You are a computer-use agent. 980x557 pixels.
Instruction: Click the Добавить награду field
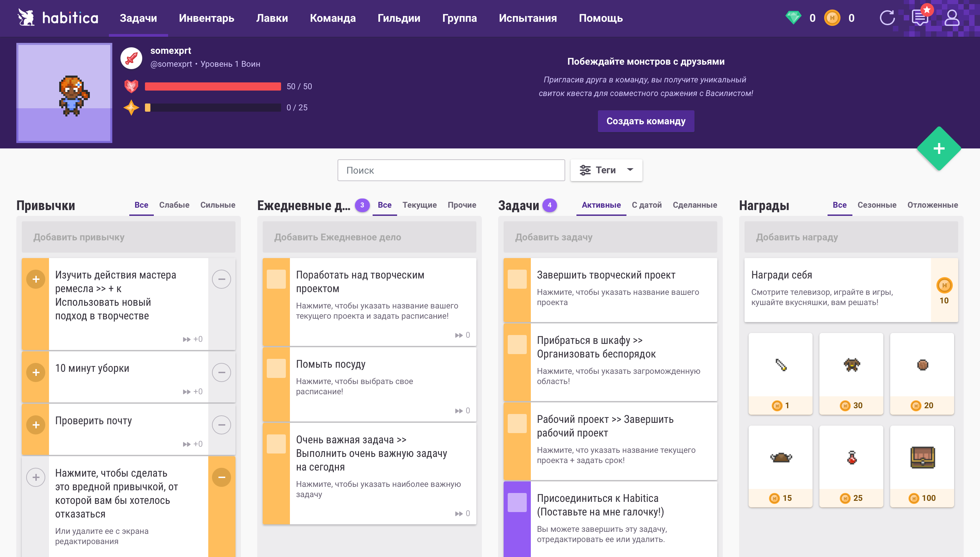(x=851, y=237)
